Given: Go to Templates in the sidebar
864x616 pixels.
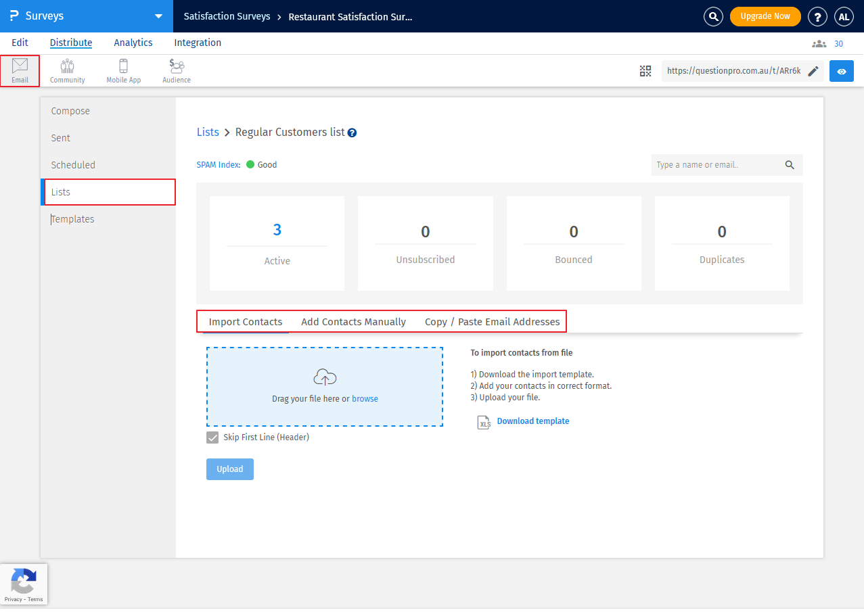Looking at the screenshot, I should click(72, 219).
